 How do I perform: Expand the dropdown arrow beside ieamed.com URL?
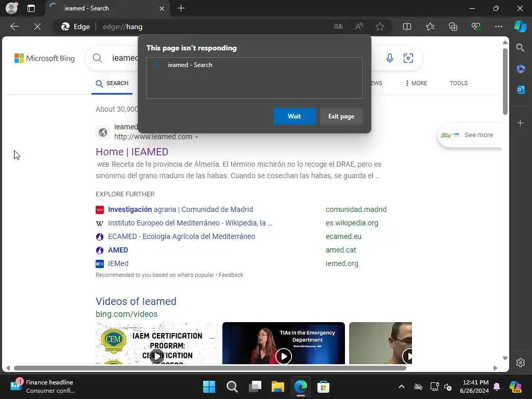point(196,137)
